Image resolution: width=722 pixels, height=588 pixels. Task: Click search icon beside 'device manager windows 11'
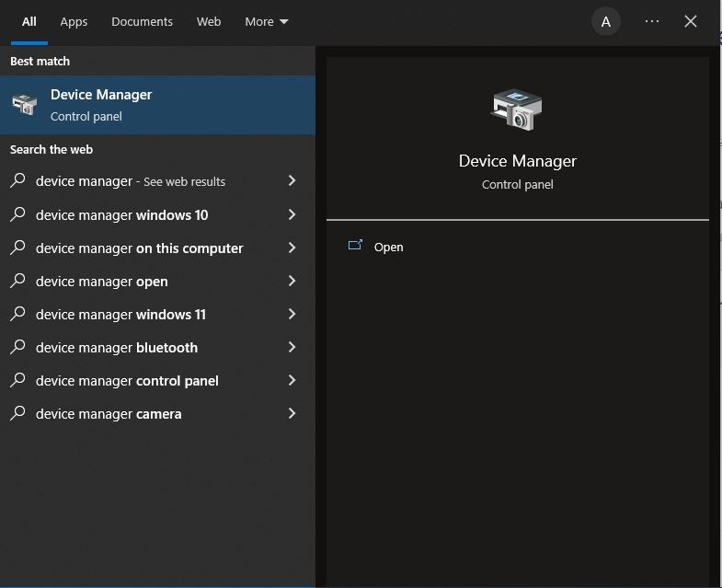[x=17, y=314]
